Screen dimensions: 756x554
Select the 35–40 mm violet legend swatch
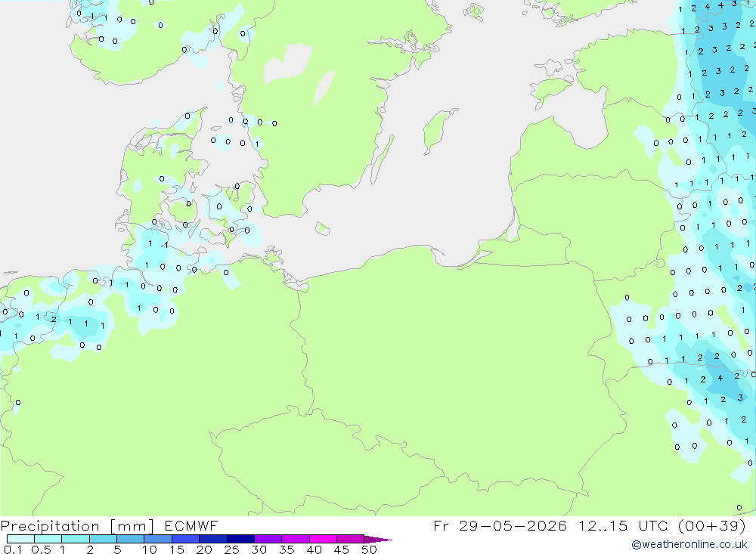[296, 539]
